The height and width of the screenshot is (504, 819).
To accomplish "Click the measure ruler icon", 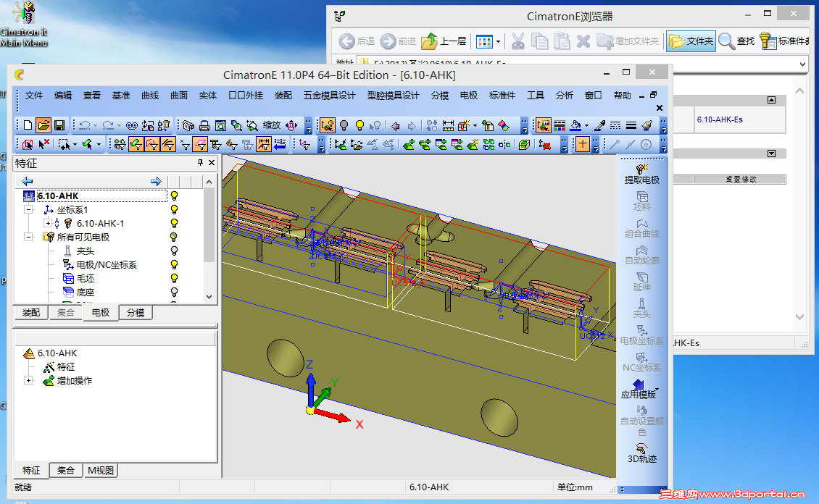I will 448,125.
